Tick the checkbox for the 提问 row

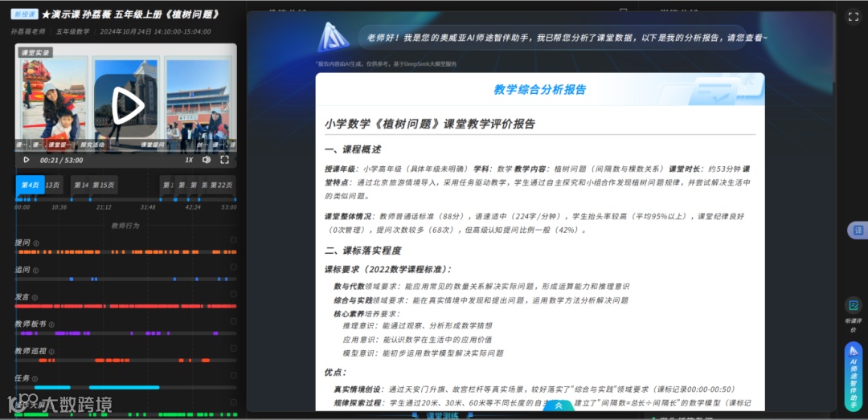pos(233,240)
